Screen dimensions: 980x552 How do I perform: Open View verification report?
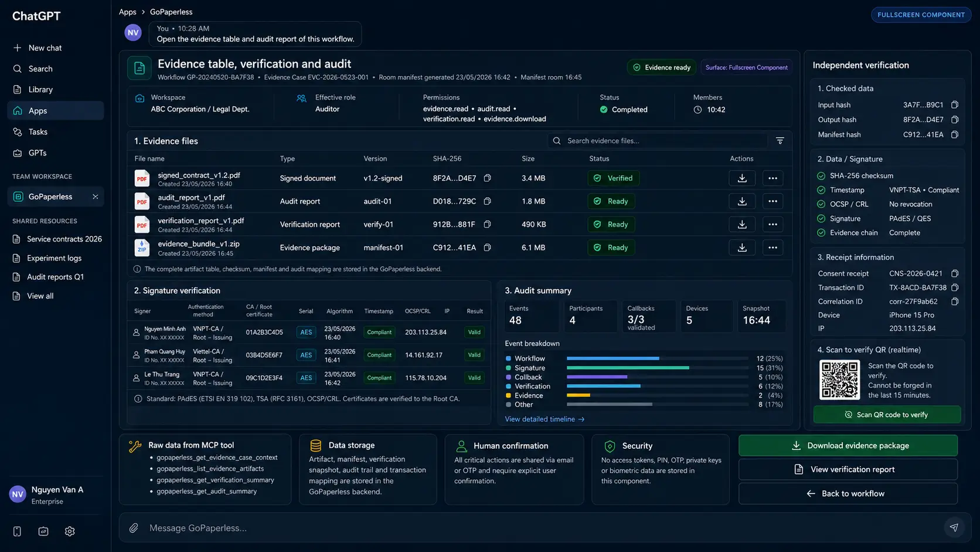[848, 470]
